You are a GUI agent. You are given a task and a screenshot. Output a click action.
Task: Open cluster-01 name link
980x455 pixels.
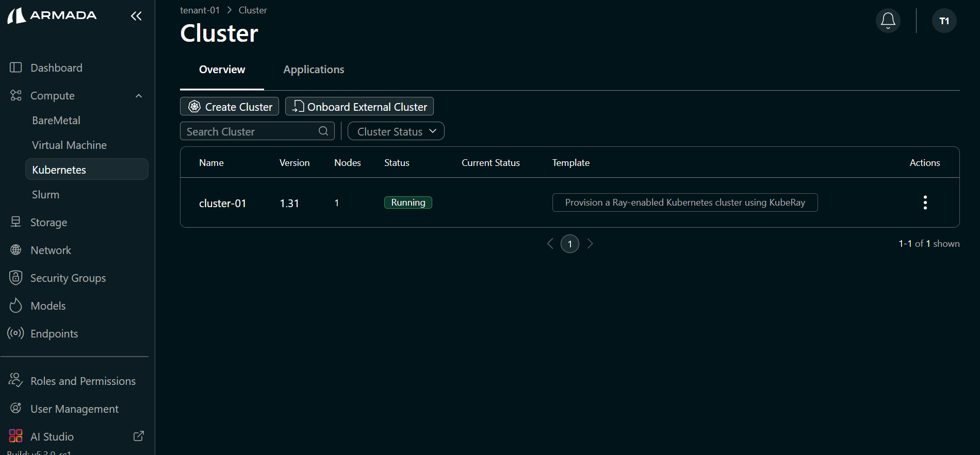(222, 203)
